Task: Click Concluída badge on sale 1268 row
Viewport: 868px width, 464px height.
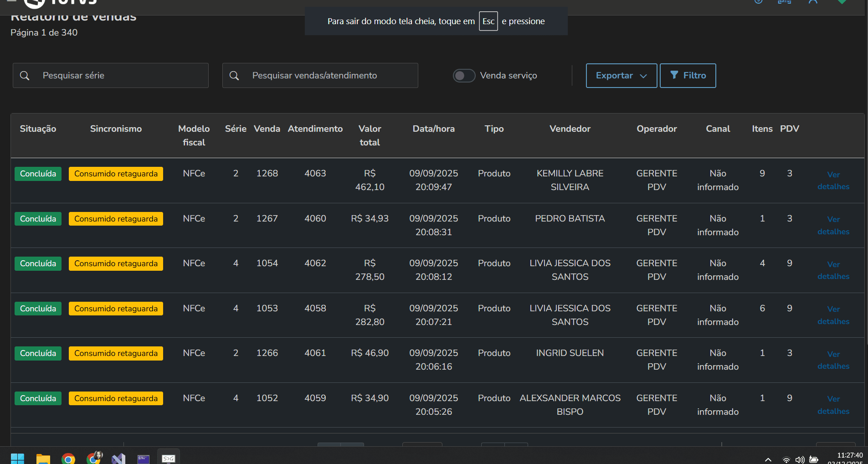Action: 38,174
